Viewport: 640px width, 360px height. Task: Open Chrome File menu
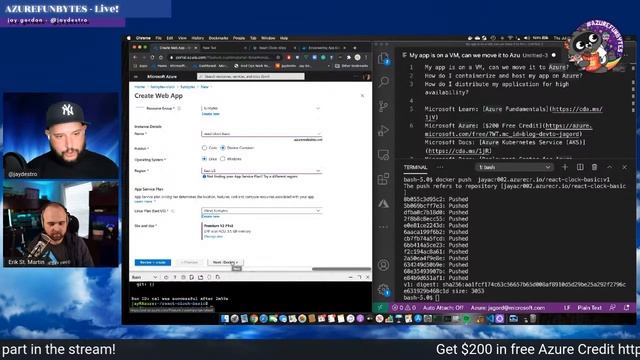coord(158,38)
